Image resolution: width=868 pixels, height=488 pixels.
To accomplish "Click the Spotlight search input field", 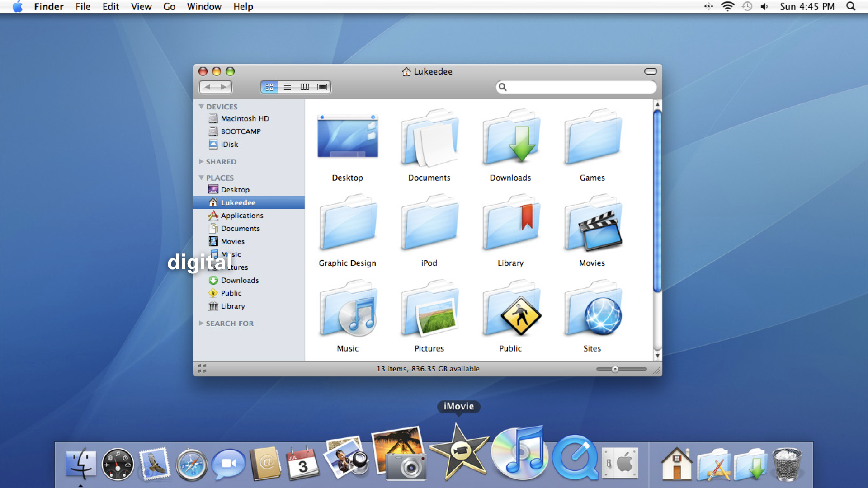I will (x=576, y=87).
